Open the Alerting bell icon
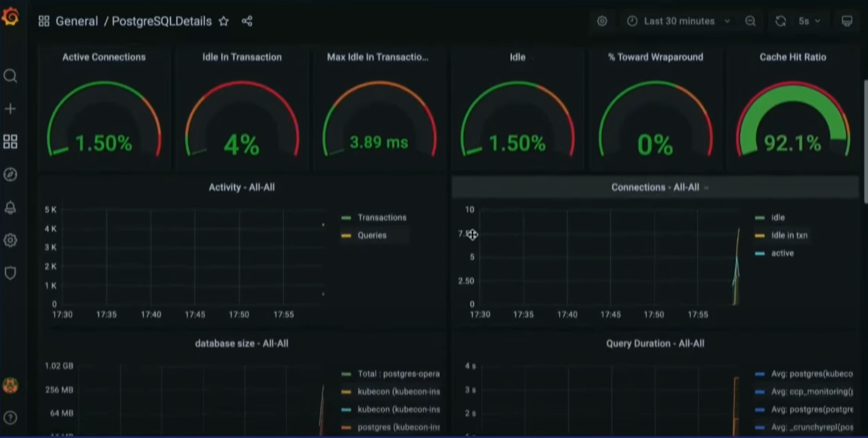Viewport: 868px width, 438px height. click(10, 207)
